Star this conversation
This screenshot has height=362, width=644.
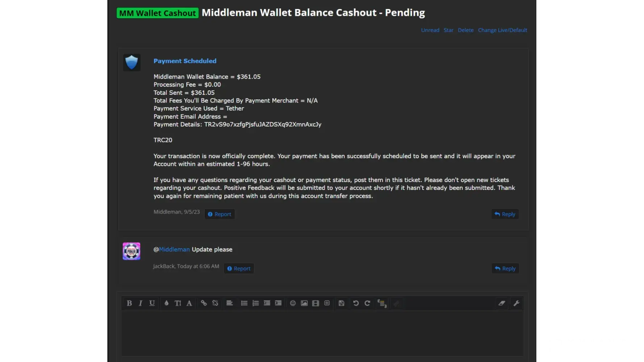448,30
